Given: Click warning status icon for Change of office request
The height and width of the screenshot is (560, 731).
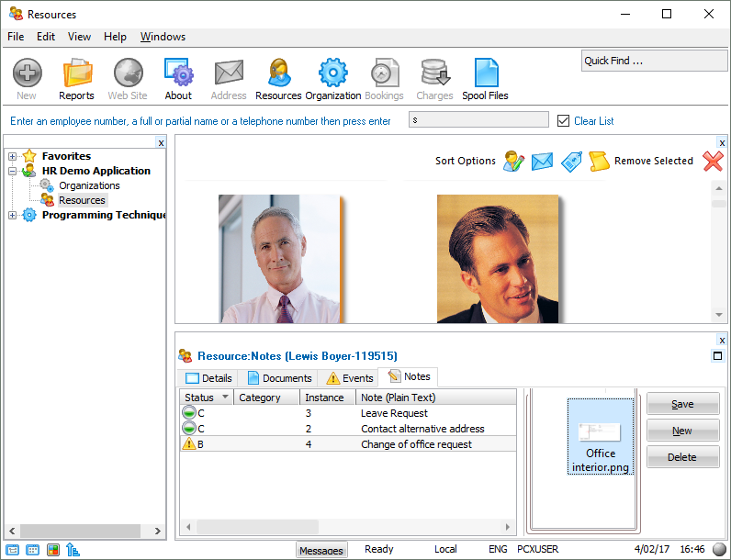Looking at the screenshot, I should [189, 443].
